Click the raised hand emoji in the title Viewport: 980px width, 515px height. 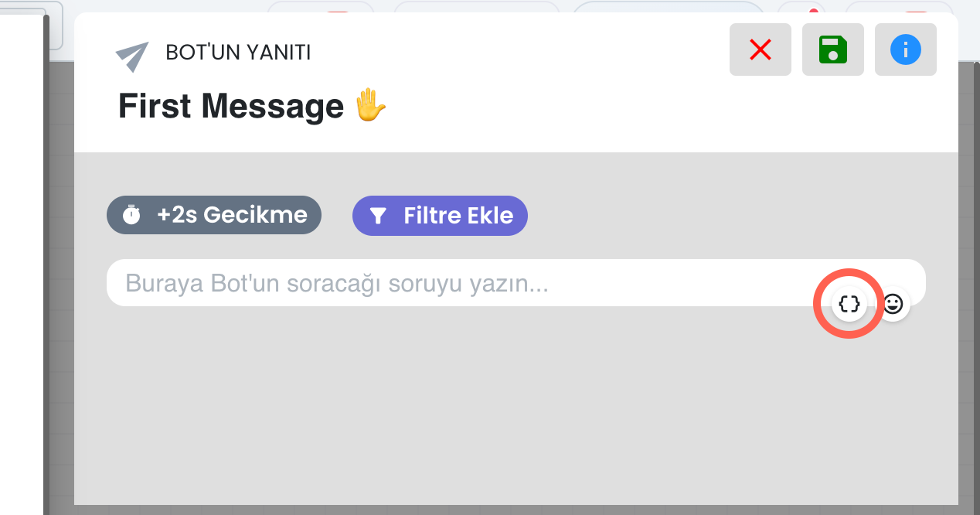point(370,106)
